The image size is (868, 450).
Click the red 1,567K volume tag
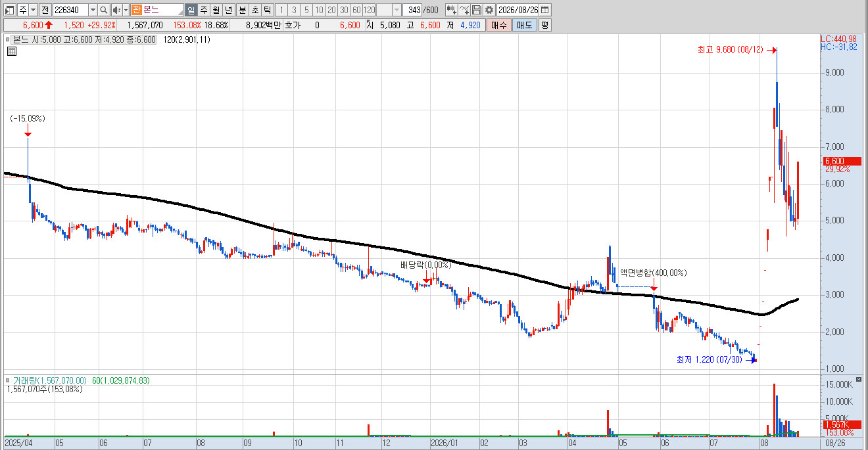(x=842, y=424)
